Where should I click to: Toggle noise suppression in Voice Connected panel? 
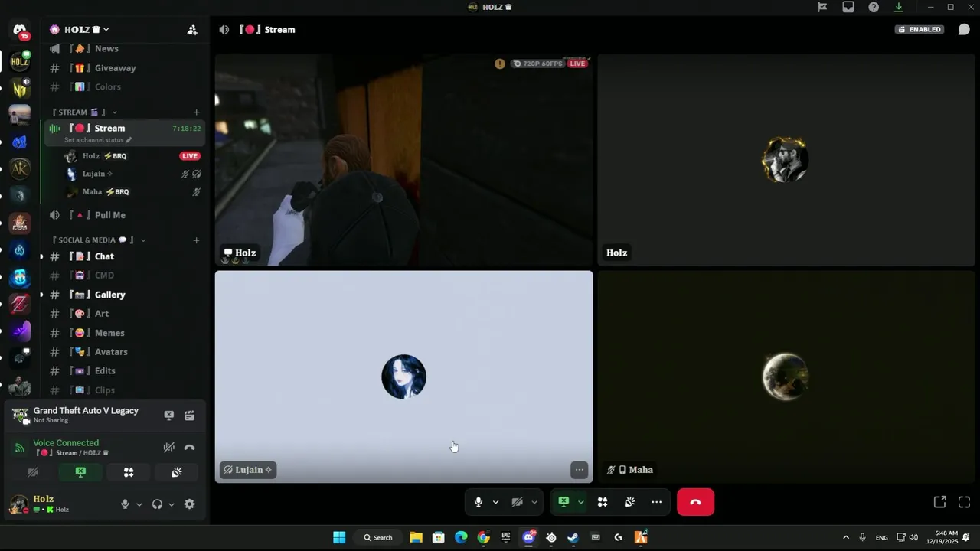point(169,448)
